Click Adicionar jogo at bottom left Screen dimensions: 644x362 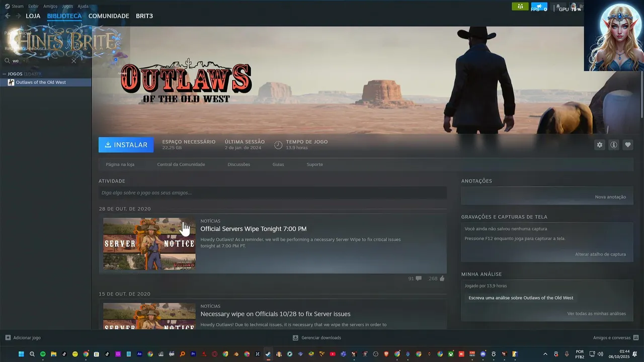(x=23, y=338)
